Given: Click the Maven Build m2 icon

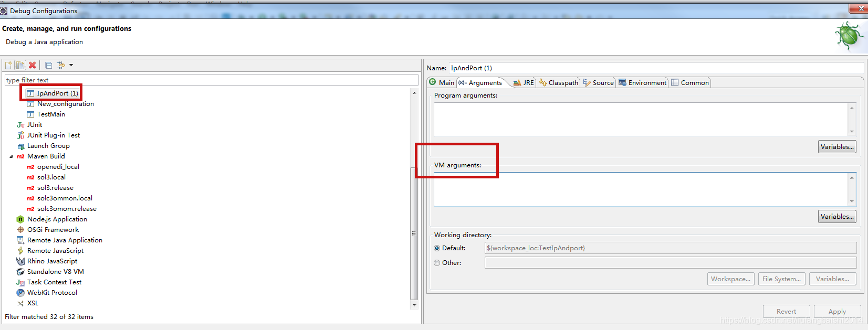Looking at the screenshot, I should click(20, 156).
